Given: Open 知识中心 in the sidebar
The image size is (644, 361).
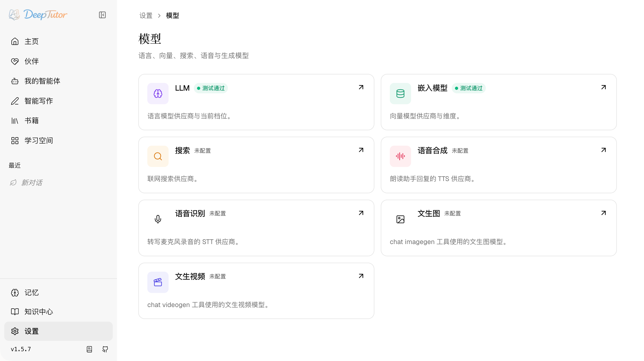Looking at the screenshot, I should pyautogui.click(x=58, y=312).
